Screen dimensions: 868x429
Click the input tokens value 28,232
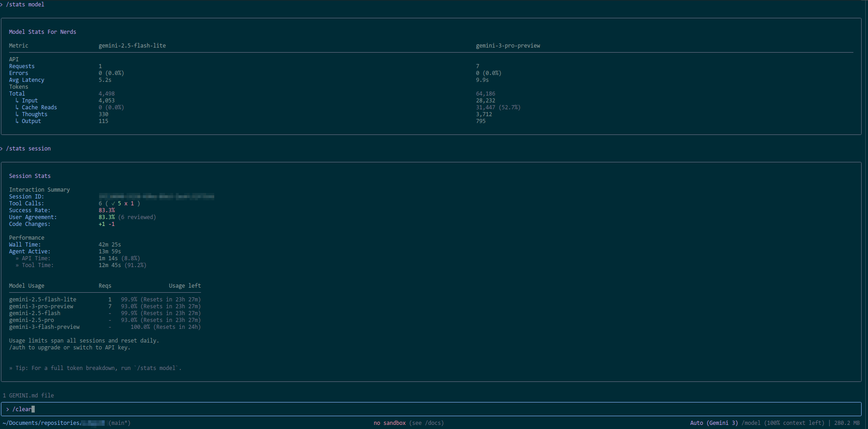pyautogui.click(x=486, y=101)
